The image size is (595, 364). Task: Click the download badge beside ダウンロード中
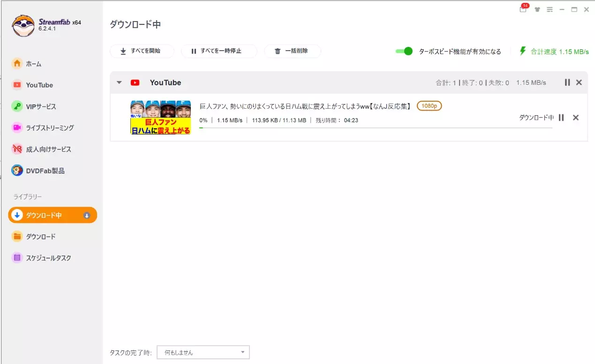87,215
